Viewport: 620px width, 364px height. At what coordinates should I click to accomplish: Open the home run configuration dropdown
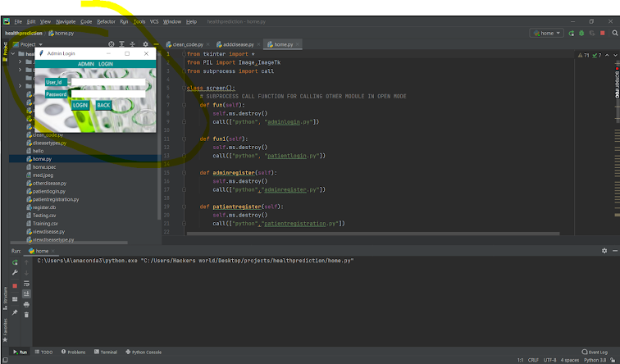pos(546,33)
